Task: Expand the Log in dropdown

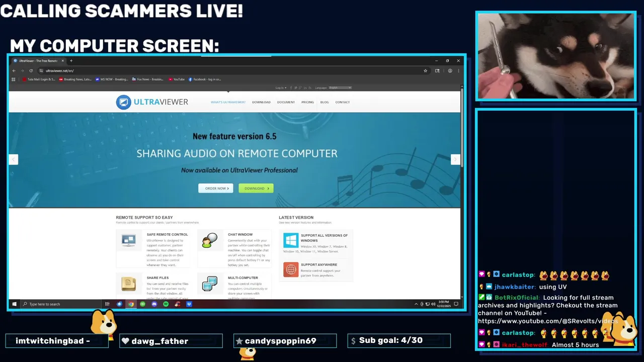Action: (281, 88)
